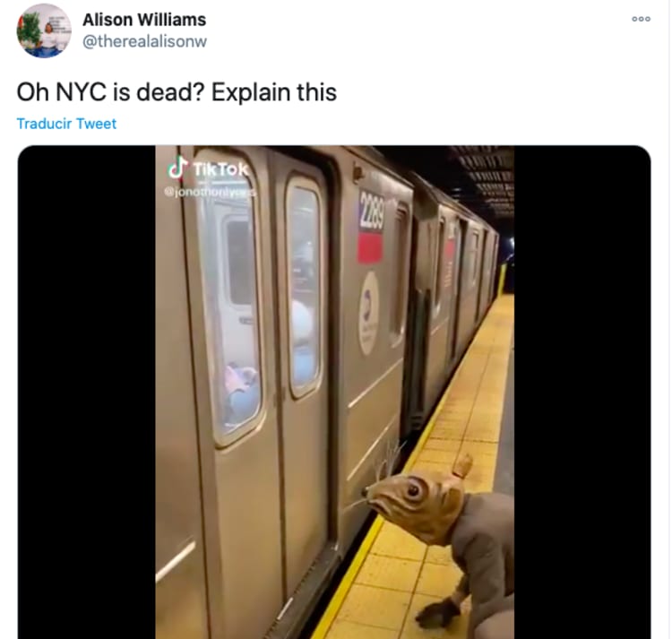Click the rat costume's large eye
The height and width of the screenshot is (639, 672).
tap(414, 489)
